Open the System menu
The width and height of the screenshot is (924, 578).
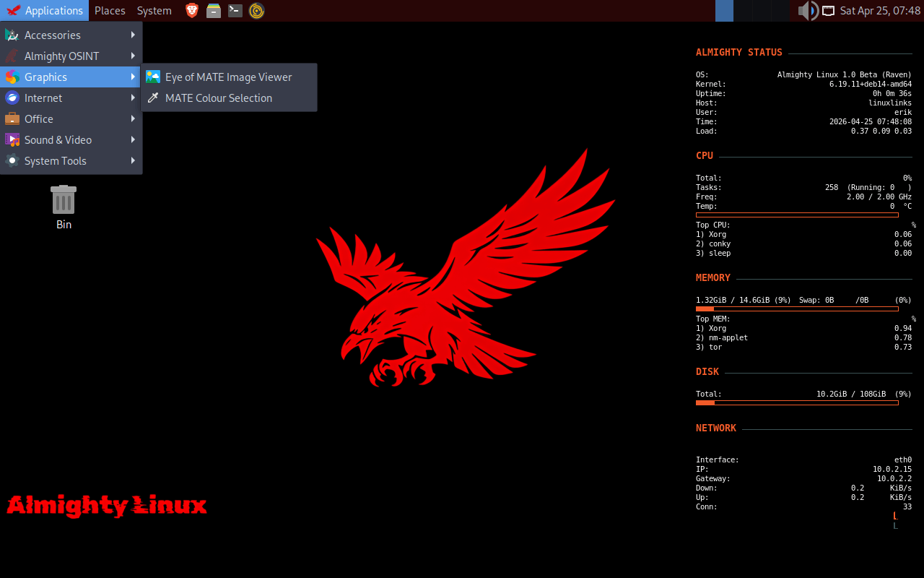point(154,11)
